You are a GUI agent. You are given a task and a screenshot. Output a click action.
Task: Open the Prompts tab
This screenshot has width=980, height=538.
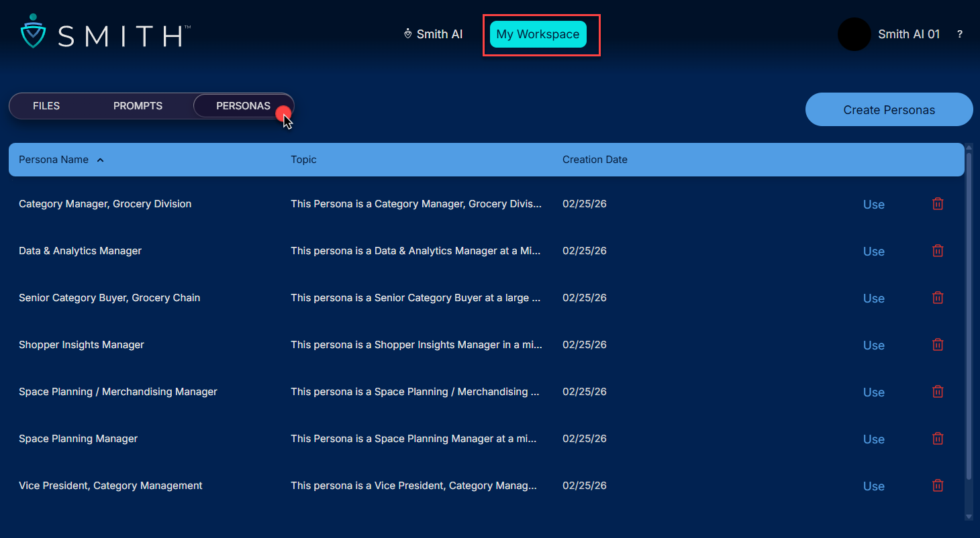[138, 106]
